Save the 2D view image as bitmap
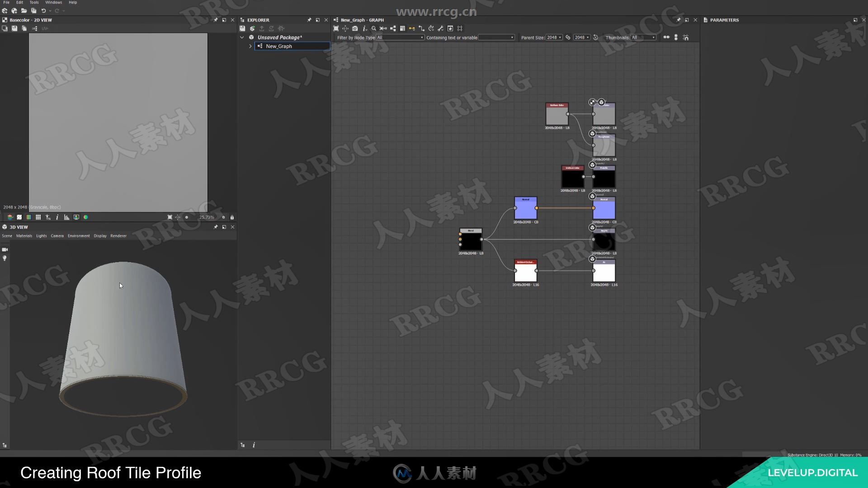868x488 pixels. point(14,28)
